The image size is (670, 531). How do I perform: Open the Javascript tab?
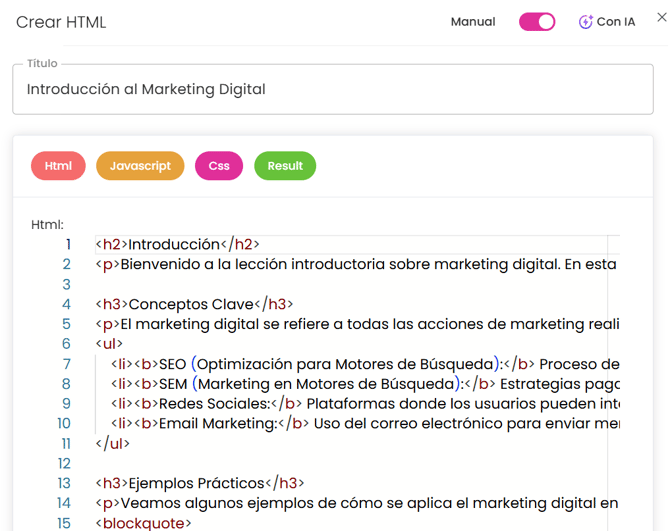140,166
